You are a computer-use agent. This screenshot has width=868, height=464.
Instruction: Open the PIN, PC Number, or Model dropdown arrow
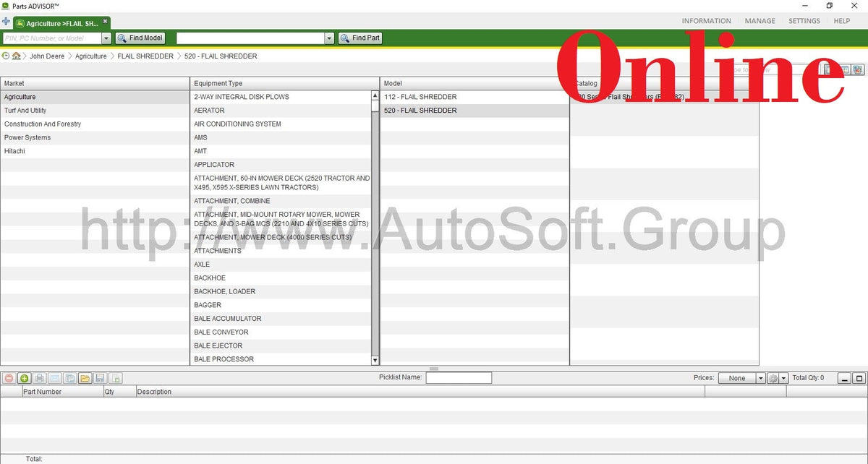click(105, 38)
